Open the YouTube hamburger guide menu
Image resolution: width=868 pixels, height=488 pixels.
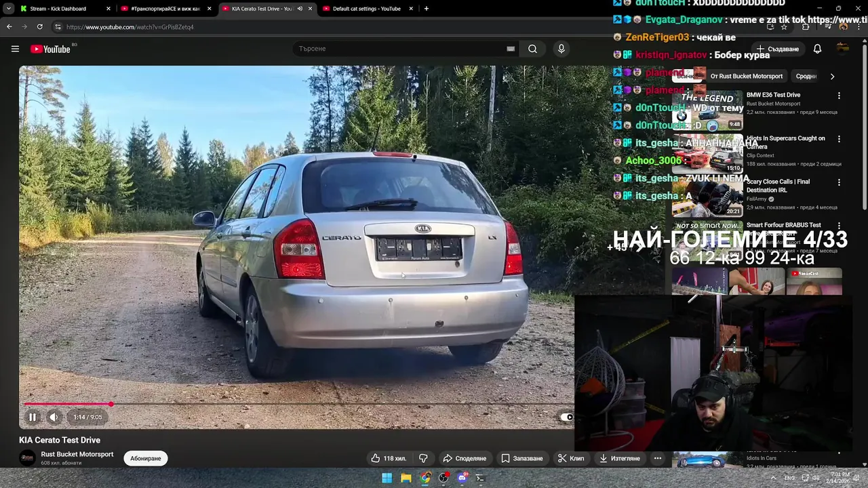point(15,49)
